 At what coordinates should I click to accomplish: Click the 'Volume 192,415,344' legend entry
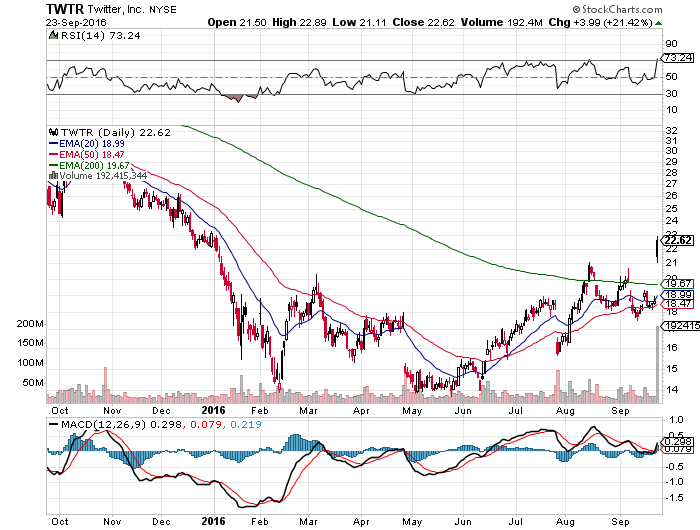[103, 175]
